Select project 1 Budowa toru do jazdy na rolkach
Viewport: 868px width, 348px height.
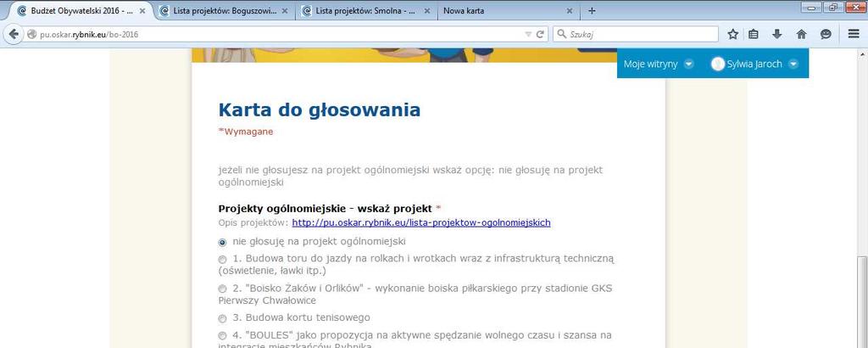(223, 259)
